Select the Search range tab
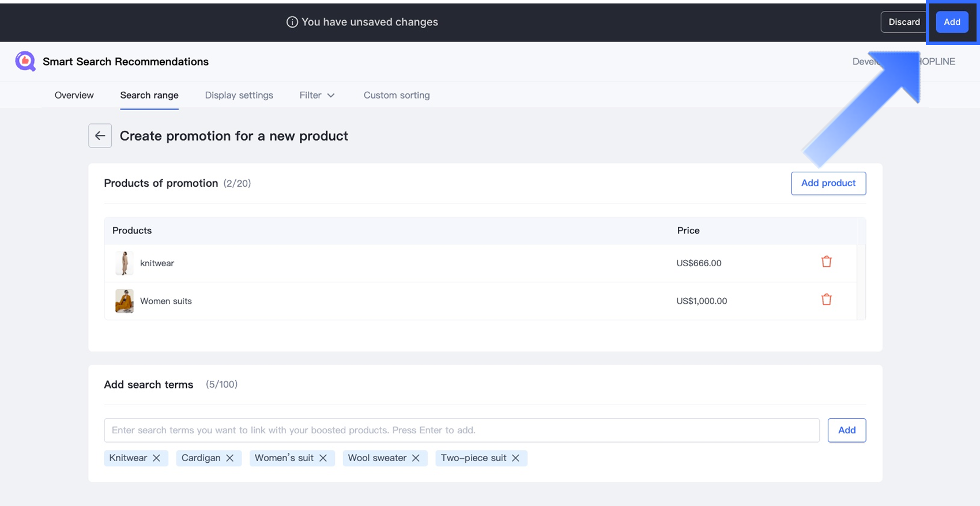 tap(149, 95)
